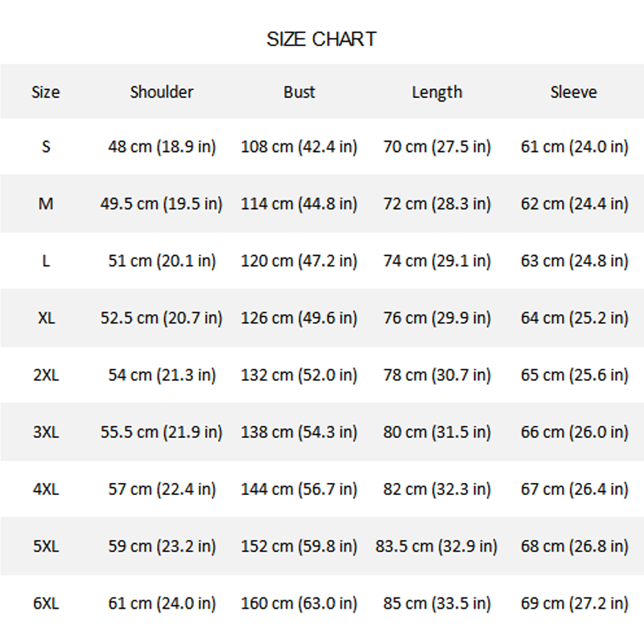The height and width of the screenshot is (644, 644).
Task: Select the XL size row label
Action: (x=46, y=318)
